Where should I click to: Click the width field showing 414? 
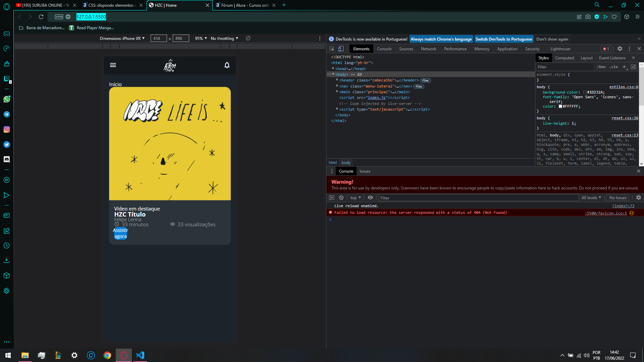point(158,39)
